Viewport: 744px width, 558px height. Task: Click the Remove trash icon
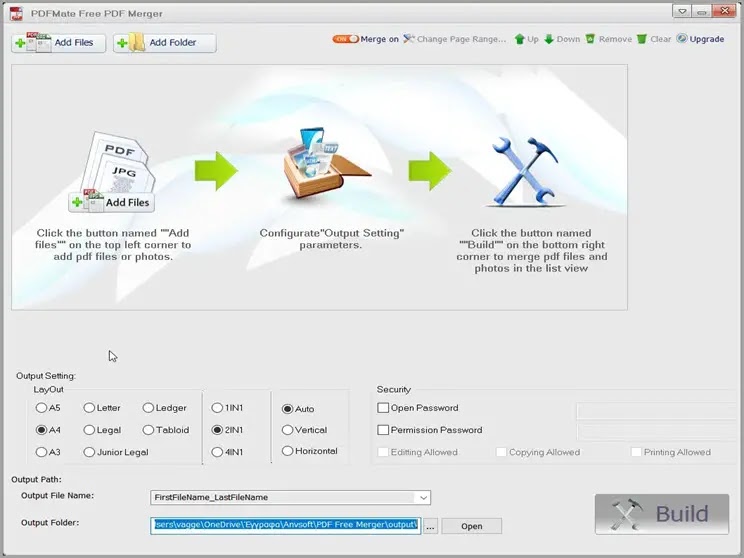coord(590,39)
